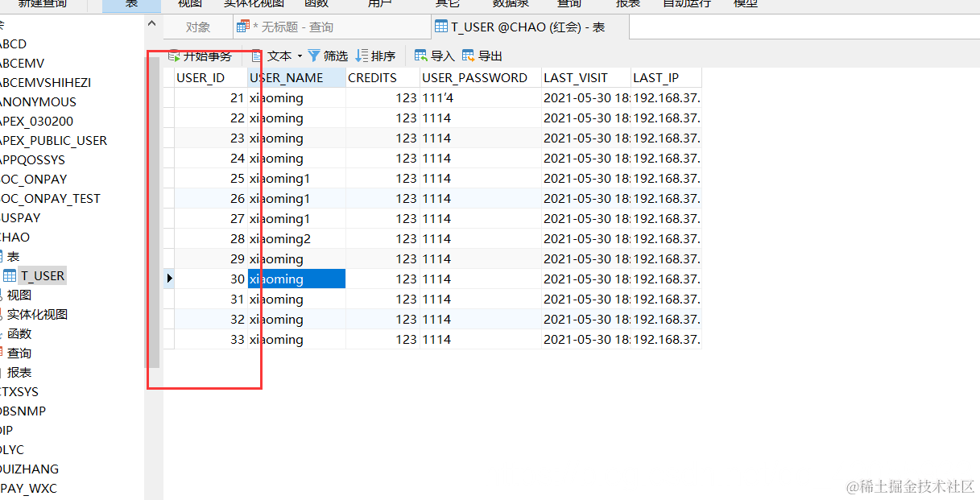This screenshot has height=500, width=980.
Task: Click the Begin Transaction (开始事务) toolbar icon
Action: [174, 56]
